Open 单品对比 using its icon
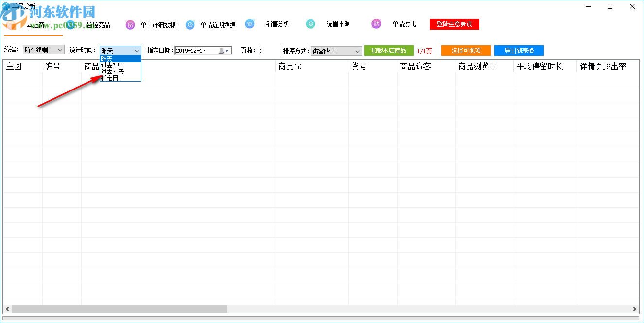This screenshot has width=644, height=323. [x=376, y=24]
